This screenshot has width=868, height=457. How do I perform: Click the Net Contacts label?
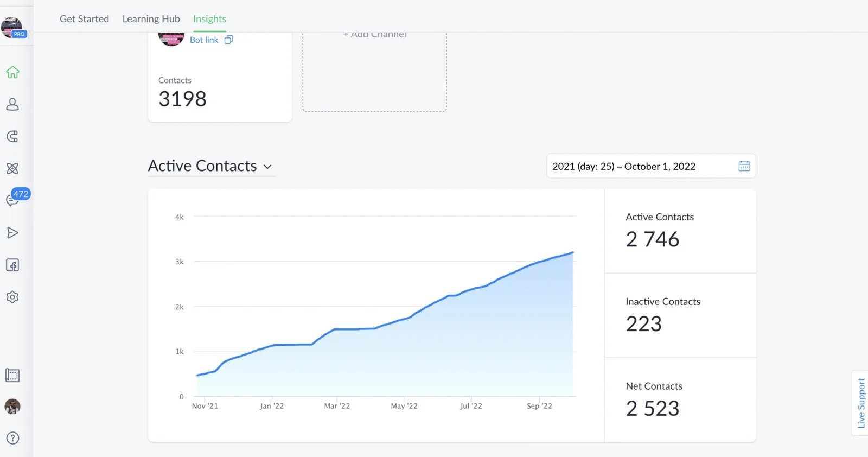[x=654, y=386]
